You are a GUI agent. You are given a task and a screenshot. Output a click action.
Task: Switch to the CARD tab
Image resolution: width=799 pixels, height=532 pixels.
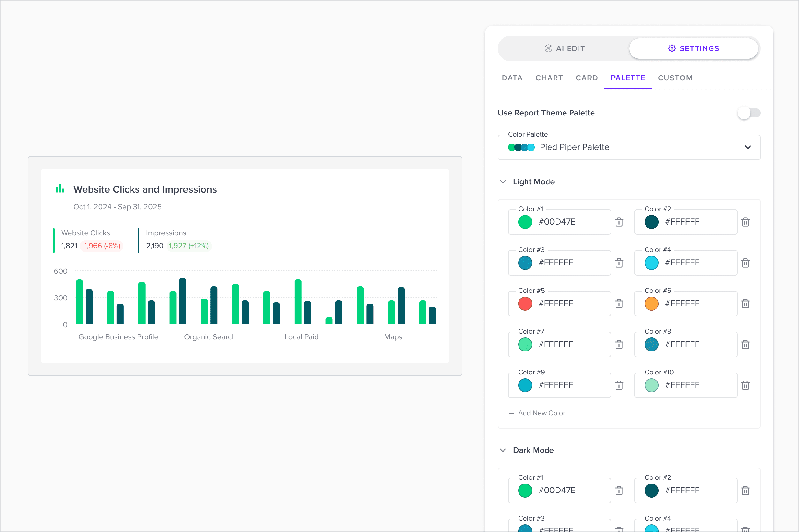(586, 78)
